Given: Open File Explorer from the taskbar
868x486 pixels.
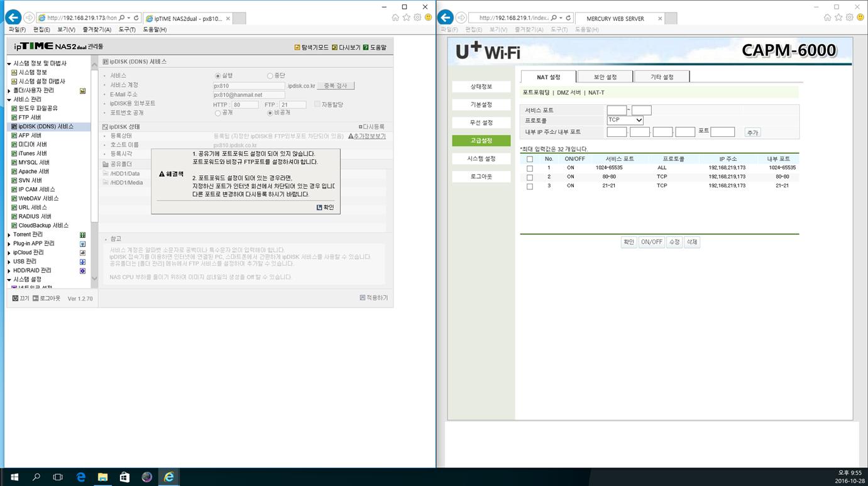Looking at the screenshot, I should coord(102,477).
